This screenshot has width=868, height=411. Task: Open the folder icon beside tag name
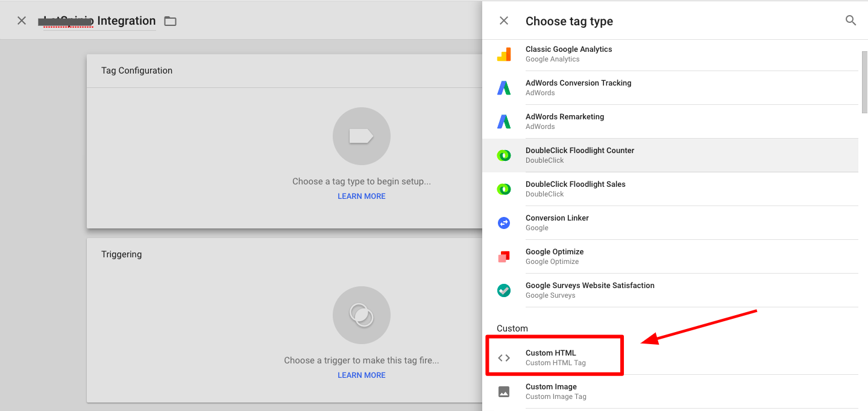pos(171,21)
